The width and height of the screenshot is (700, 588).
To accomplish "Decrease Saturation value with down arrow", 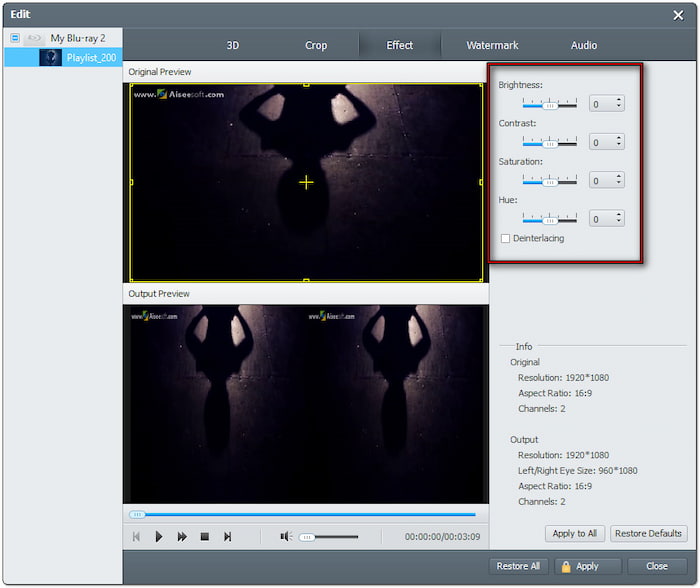I will click(619, 183).
